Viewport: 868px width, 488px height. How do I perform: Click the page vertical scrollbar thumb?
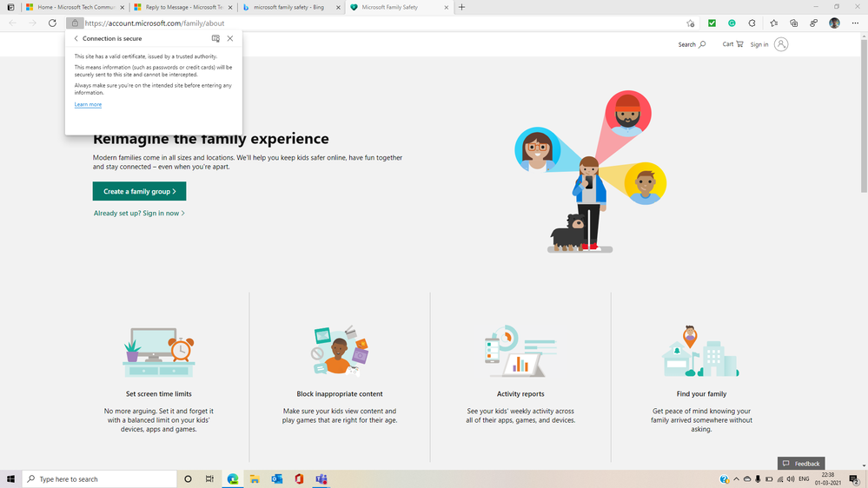click(864, 115)
